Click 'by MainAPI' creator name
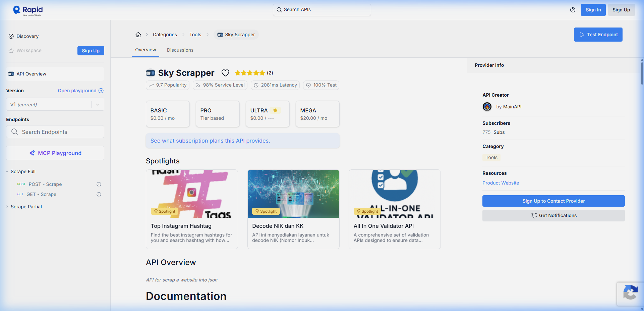The width and height of the screenshot is (644, 311). pos(509,107)
